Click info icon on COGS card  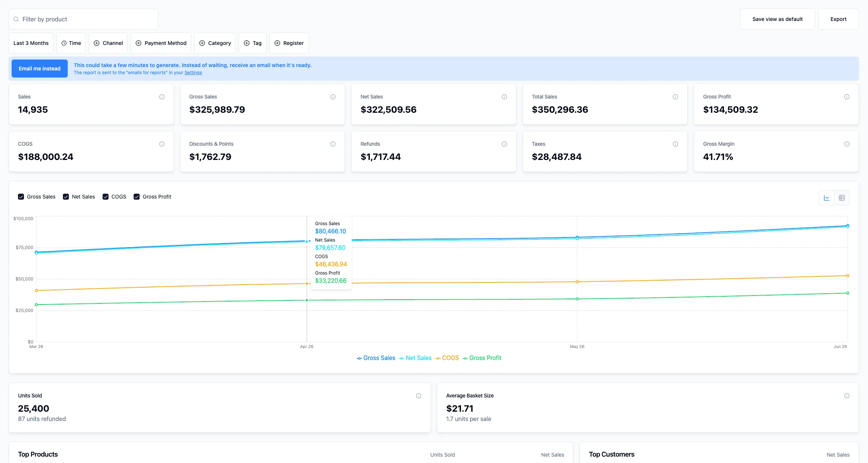tap(162, 144)
